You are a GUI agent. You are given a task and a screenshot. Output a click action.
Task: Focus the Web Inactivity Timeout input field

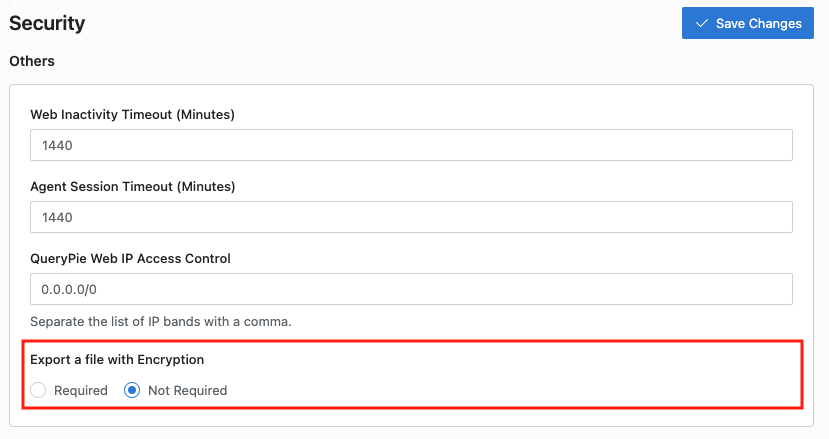(411, 145)
